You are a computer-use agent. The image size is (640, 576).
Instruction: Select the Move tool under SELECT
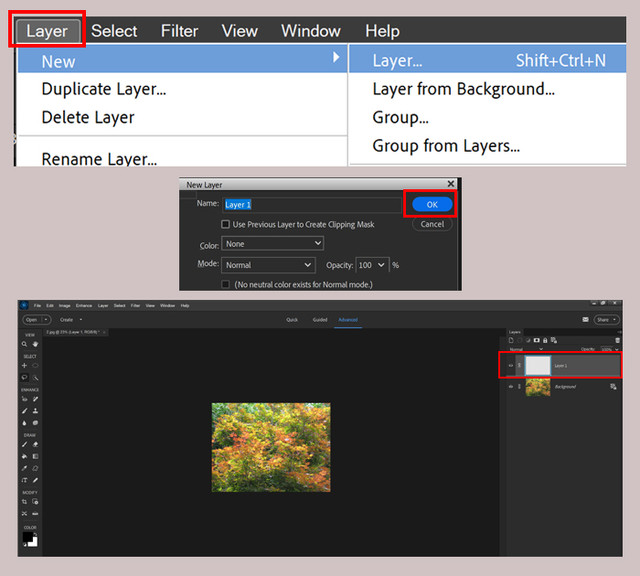[24, 365]
